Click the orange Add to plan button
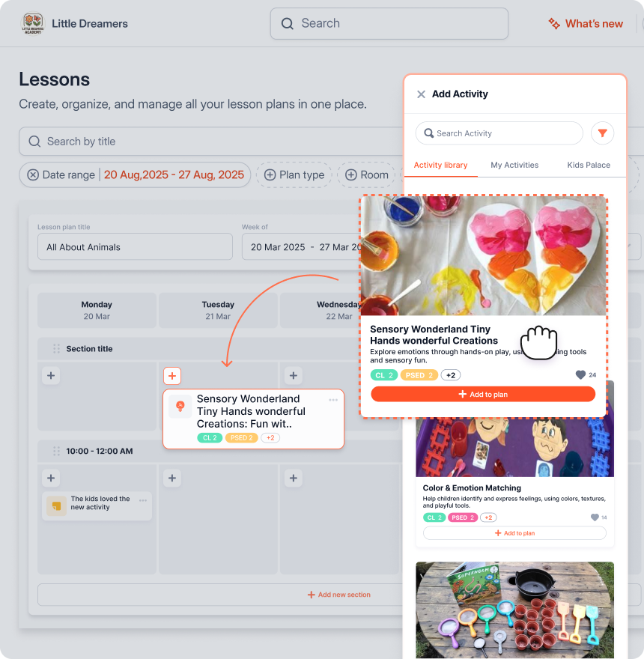The image size is (644, 659). click(x=483, y=394)
